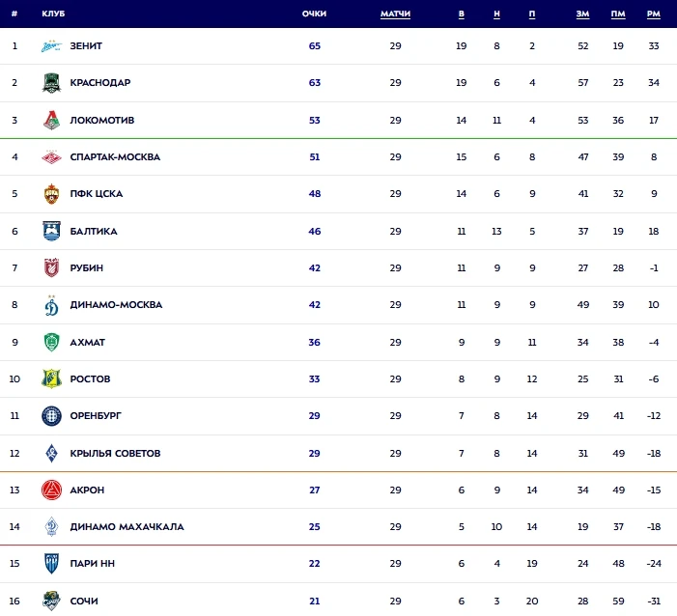
Task: Sort by the В wins column
Action: [461, 14]
